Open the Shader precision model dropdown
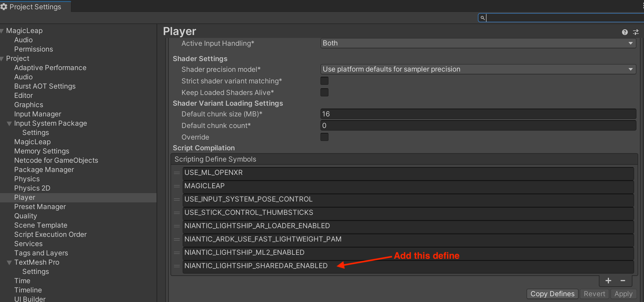The height and width of the screenshot is (302, 644). 478,69
